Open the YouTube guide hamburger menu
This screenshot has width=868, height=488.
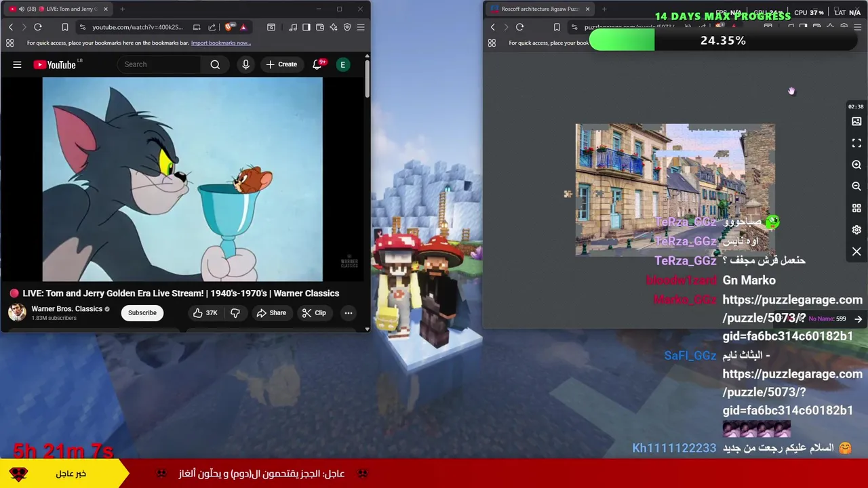[x=17, y=64]
